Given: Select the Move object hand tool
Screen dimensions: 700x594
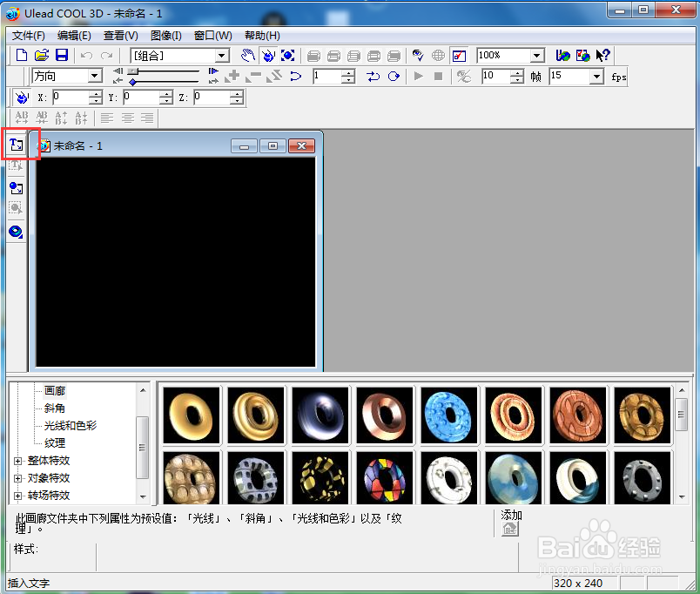Looking at the screenshot, I should [248, 56].
